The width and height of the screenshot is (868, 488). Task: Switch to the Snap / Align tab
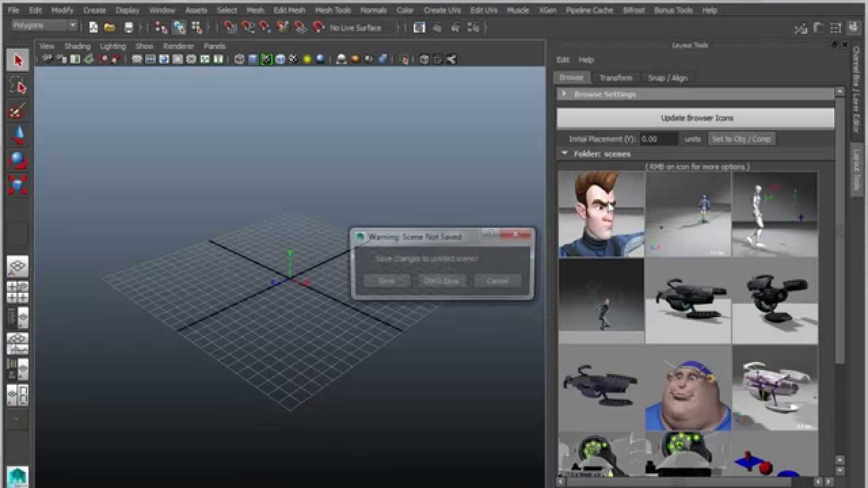coord(669,77)
